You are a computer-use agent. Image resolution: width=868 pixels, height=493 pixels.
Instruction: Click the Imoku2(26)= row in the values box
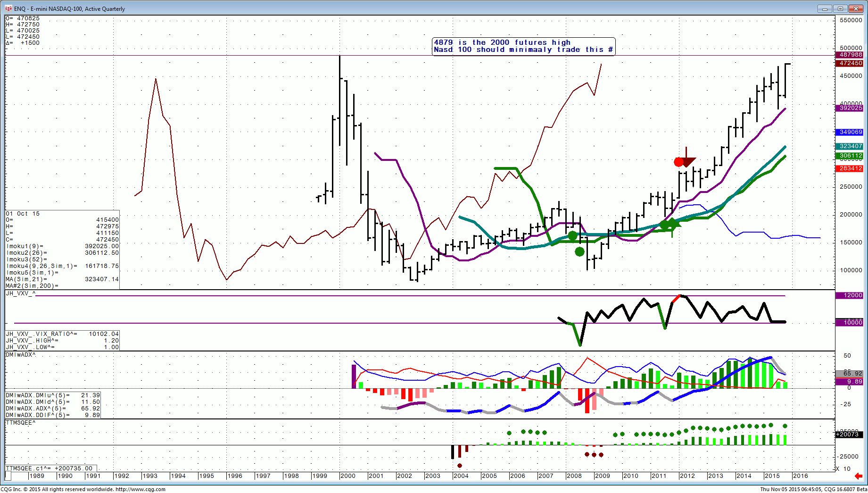[x=62, y=253]
